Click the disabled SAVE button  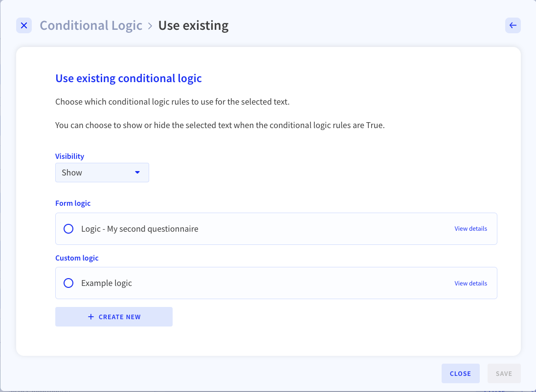tap(504, 373)
